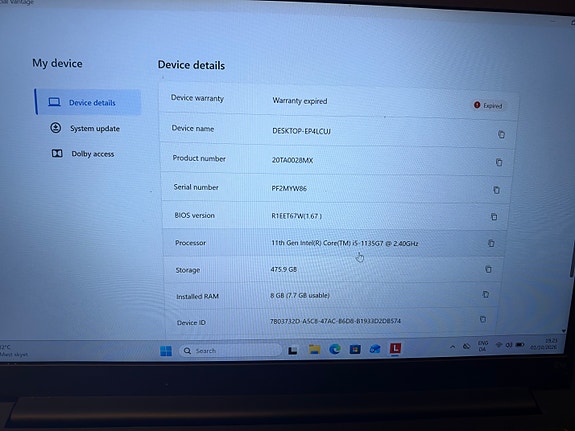575x431 pixels.
Task: Select product number '20TA0028MX'
Action: coord(292,160)
